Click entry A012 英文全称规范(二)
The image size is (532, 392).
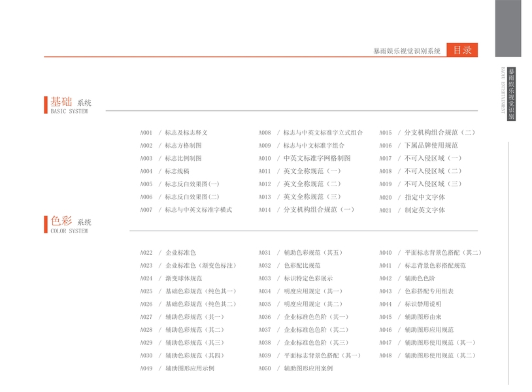pos(299,184)
